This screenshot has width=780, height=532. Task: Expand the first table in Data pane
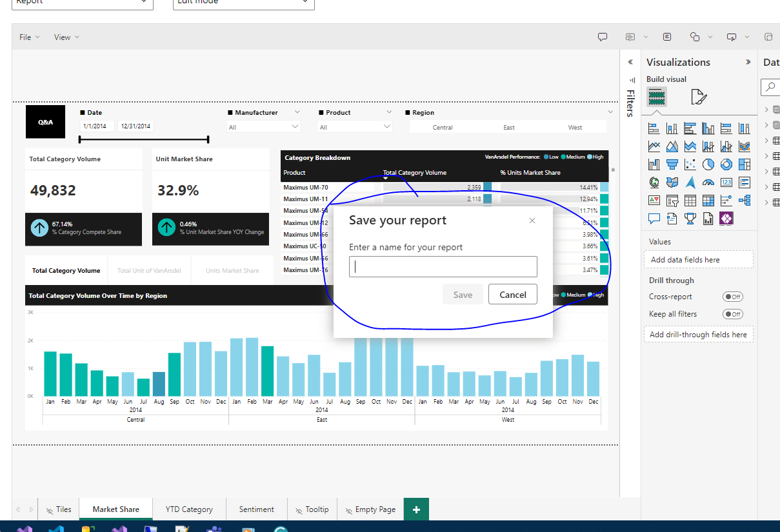tap(766, 110)
